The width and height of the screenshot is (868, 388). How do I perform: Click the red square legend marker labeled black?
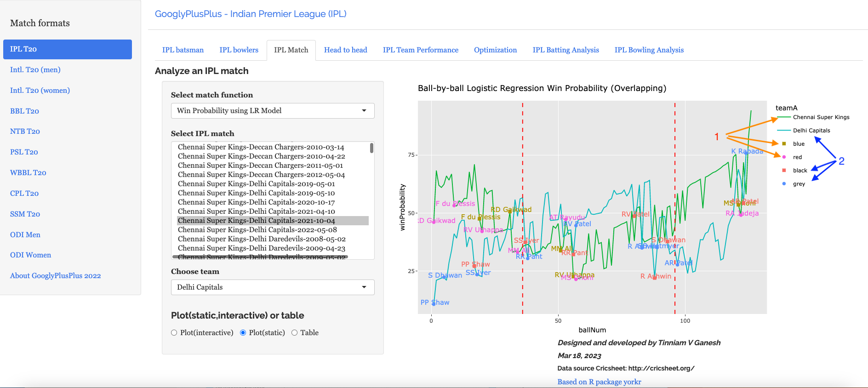(784, 171)
